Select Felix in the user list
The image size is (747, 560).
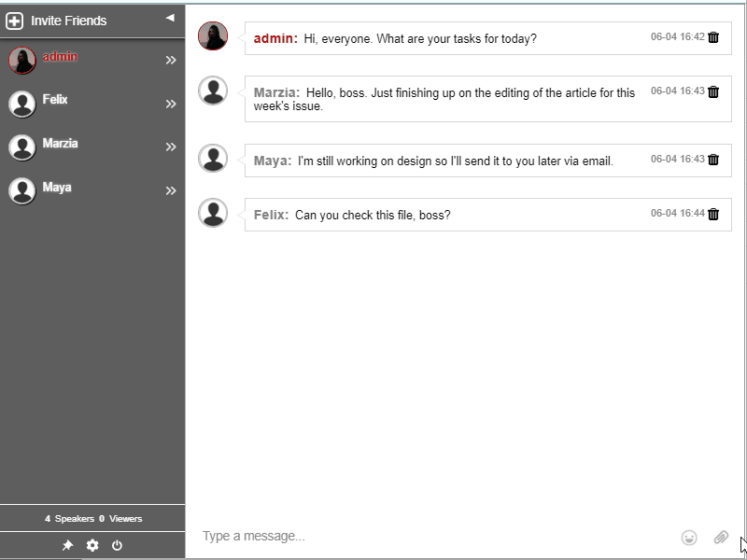pyautogui.click(x=55, y=100)
